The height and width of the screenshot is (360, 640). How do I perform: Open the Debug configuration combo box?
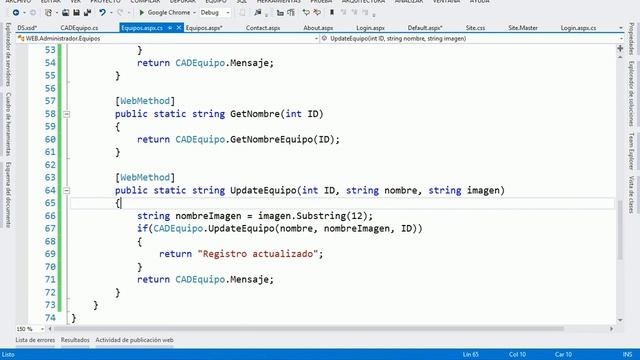215,13
